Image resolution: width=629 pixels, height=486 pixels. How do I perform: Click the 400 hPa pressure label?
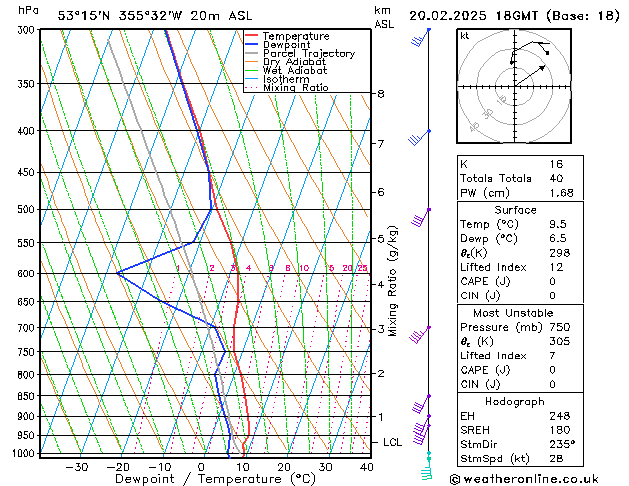(28, 131)
